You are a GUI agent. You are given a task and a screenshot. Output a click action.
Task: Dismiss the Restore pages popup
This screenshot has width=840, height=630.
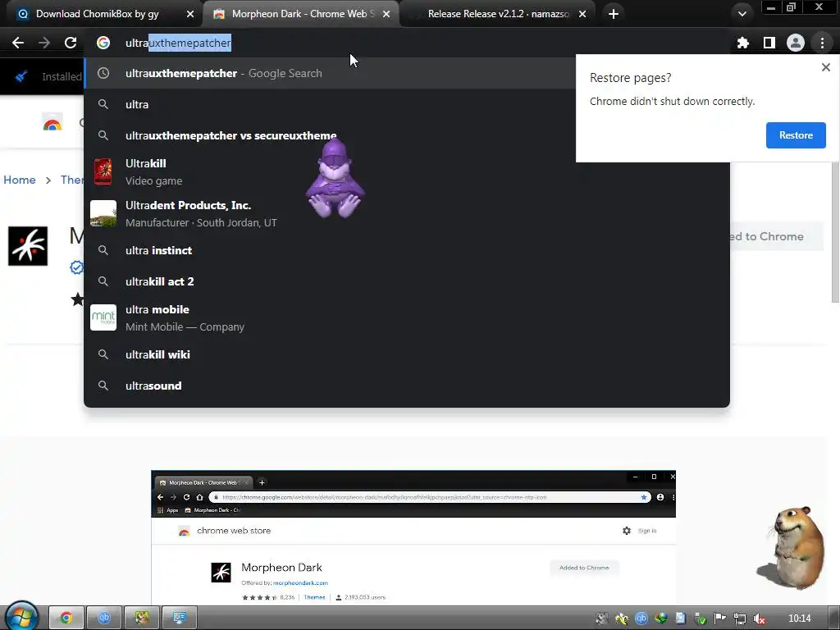click(825, 67)
